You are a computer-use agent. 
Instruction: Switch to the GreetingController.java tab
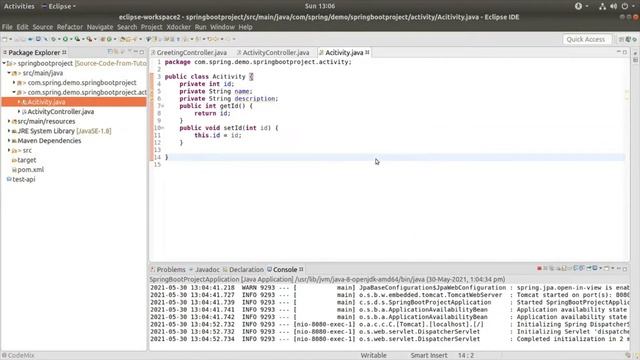189,53
